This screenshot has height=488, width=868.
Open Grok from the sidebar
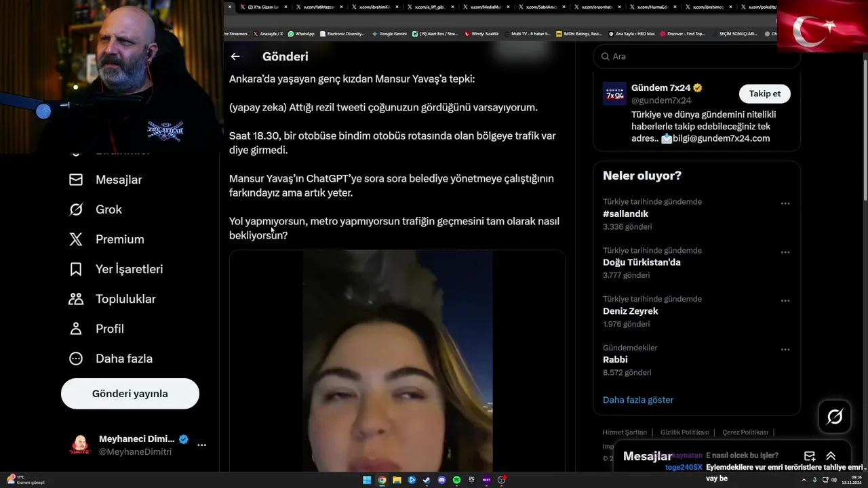tap(96, 209)
